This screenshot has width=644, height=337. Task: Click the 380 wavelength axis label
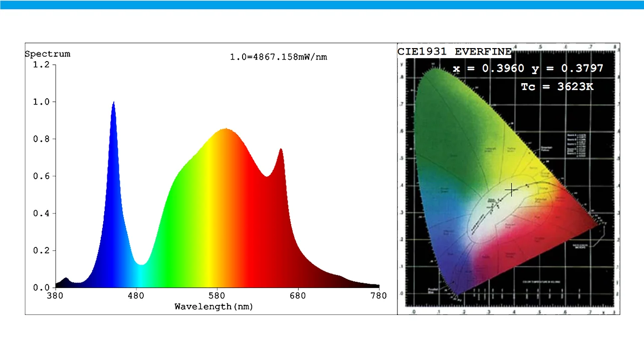[x=55, y=296]
